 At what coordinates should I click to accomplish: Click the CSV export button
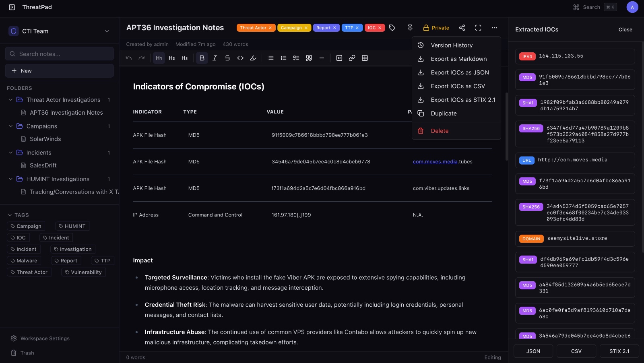tap(576, 351)
